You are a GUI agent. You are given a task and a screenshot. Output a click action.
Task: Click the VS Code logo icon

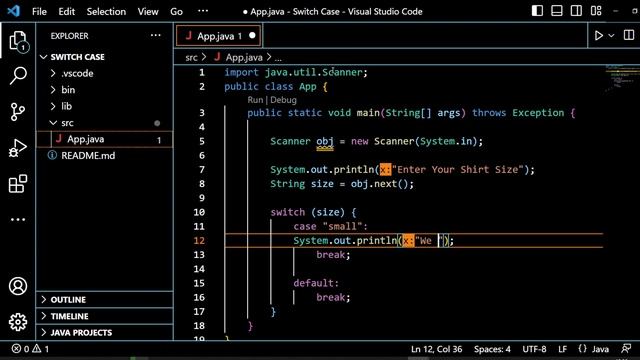[13, 11]
